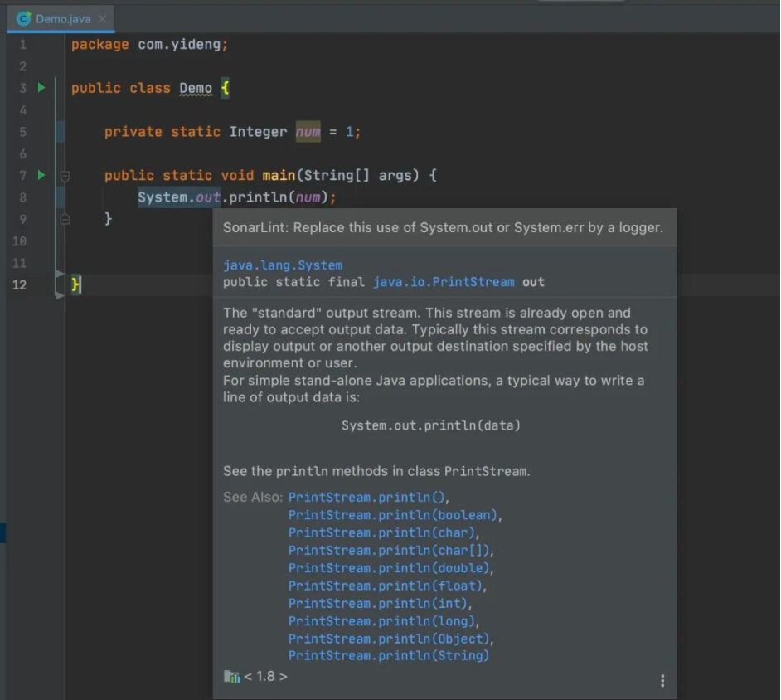Click the 'args' parameter name
Image resolution: width=781 pixels, height=700 pixels.
tap(395, 176)
